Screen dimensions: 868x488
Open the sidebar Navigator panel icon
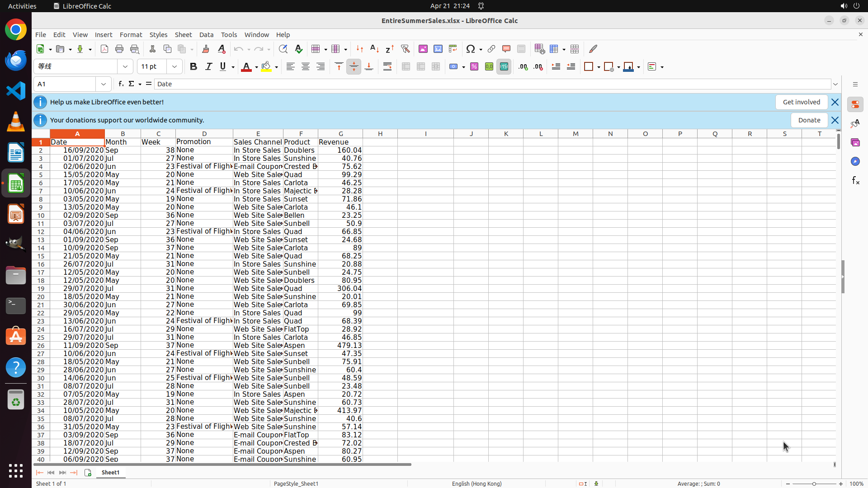point(855,161)
